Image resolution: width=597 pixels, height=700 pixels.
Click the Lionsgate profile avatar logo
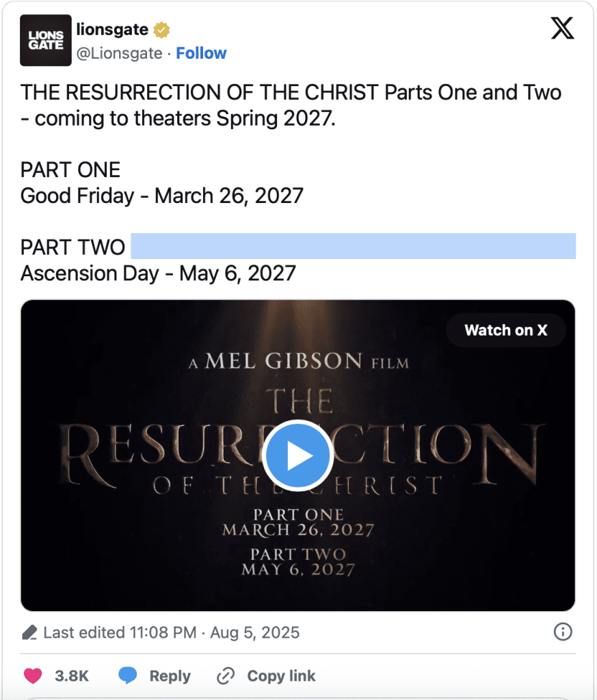[x=46, y=40]
